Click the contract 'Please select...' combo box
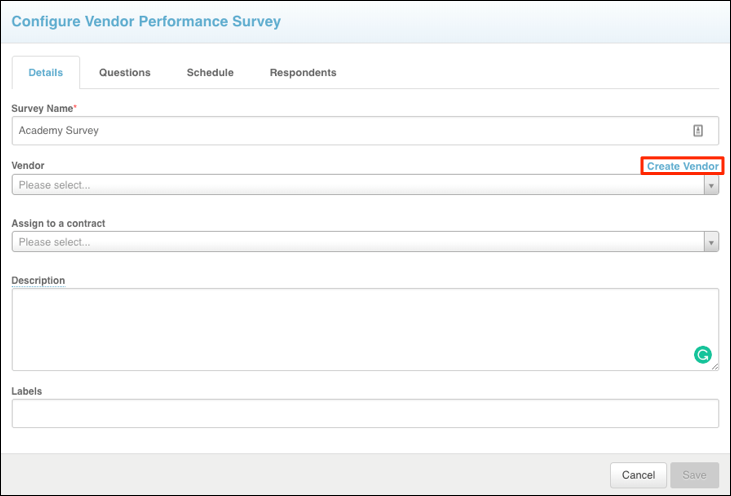 pos(358,242)
